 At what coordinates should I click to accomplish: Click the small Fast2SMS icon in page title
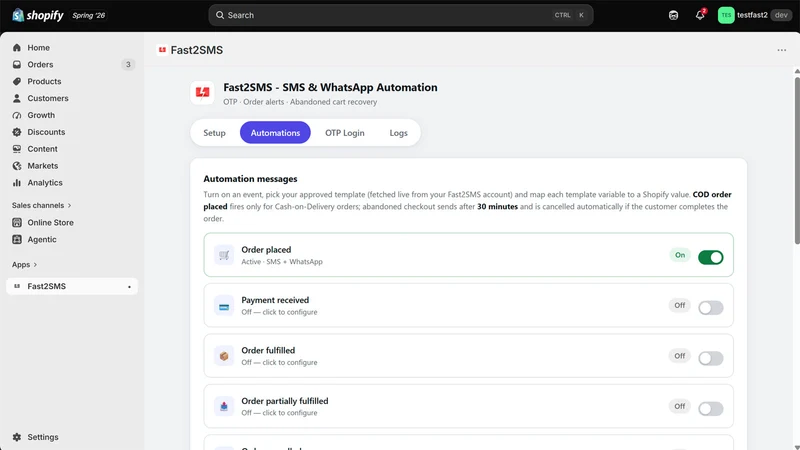[162, 50]
